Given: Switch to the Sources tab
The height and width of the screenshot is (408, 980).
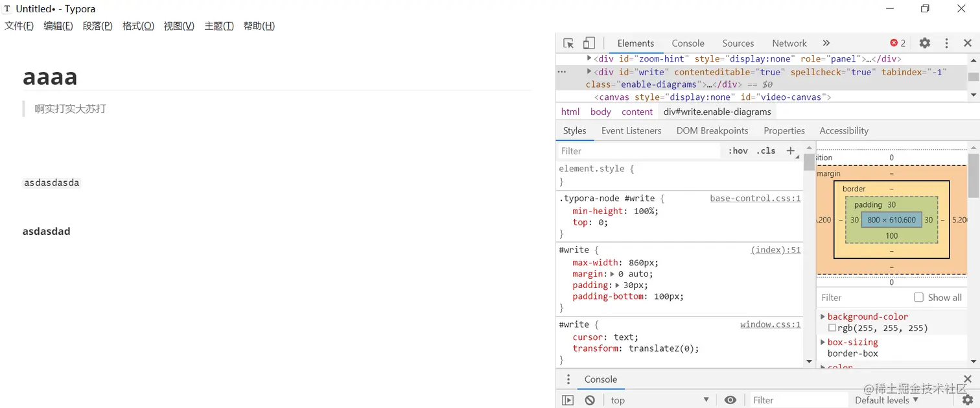Looking at the screenshot, I should click(x=738, y=43).
